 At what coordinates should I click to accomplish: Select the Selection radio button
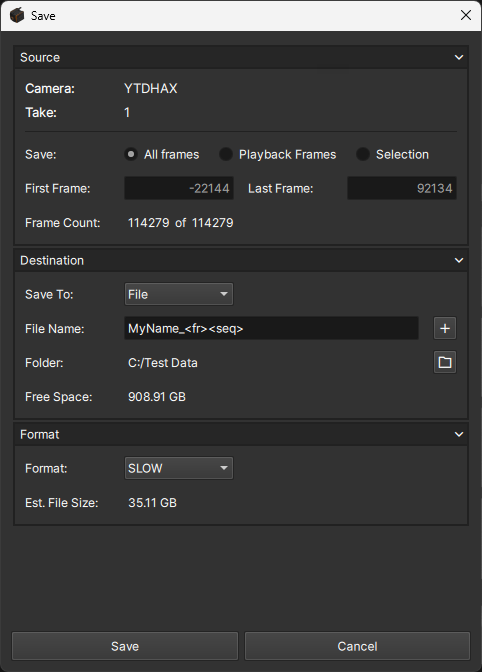click(x=362, y=154)
